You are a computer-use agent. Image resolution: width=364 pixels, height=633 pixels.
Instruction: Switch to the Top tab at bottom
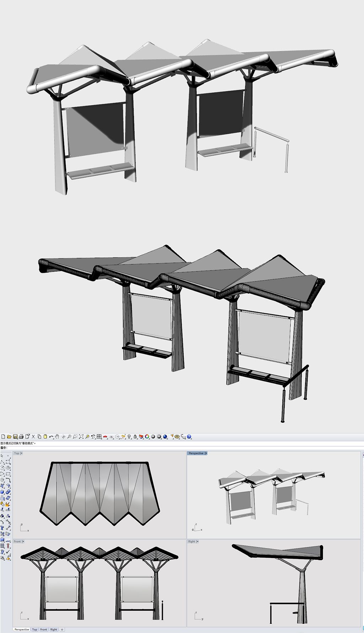[x=34, y=629]
